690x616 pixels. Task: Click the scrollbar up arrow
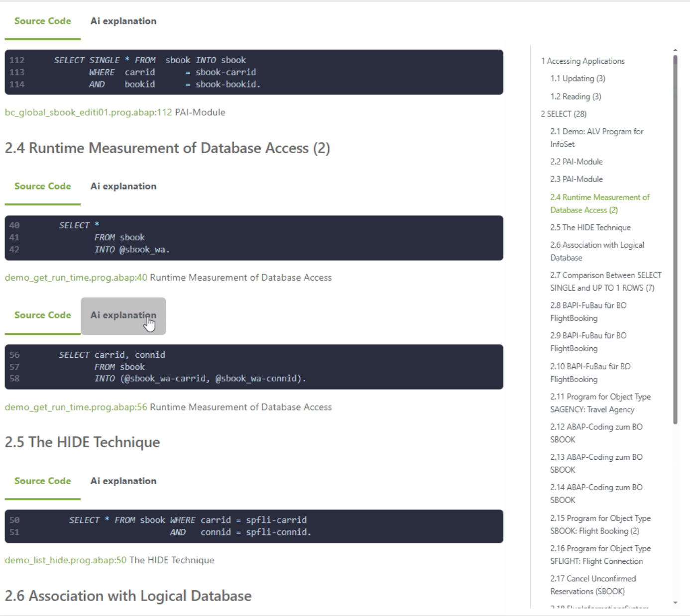(x=676, y=49)
